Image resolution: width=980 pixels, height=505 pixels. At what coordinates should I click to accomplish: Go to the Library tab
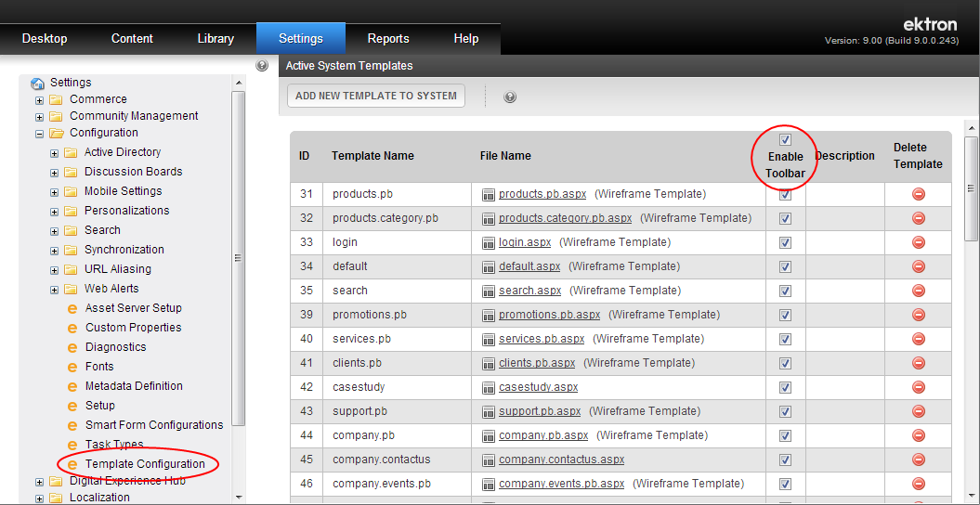pos(216,39)
